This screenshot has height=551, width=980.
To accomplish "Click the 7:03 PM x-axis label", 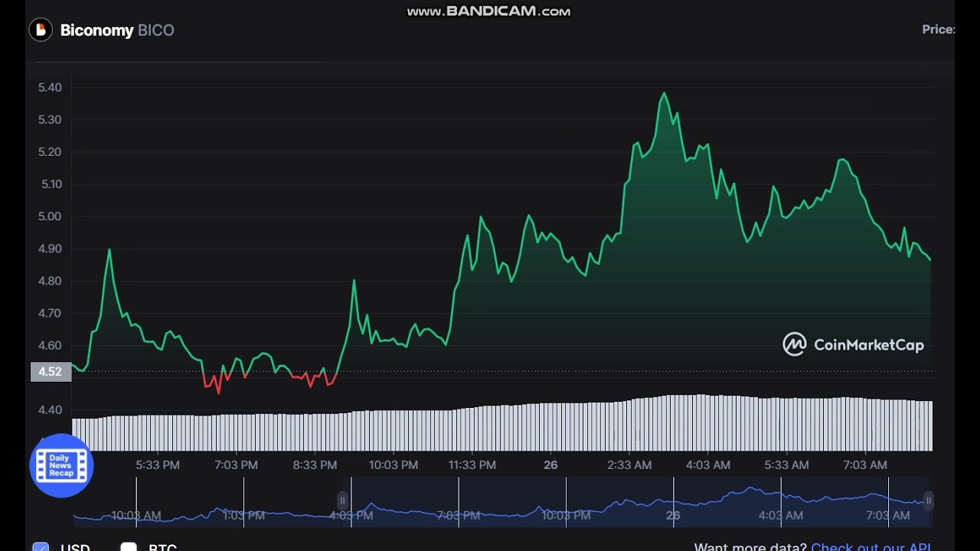I will pyautogui.click(x=236, y=465).
